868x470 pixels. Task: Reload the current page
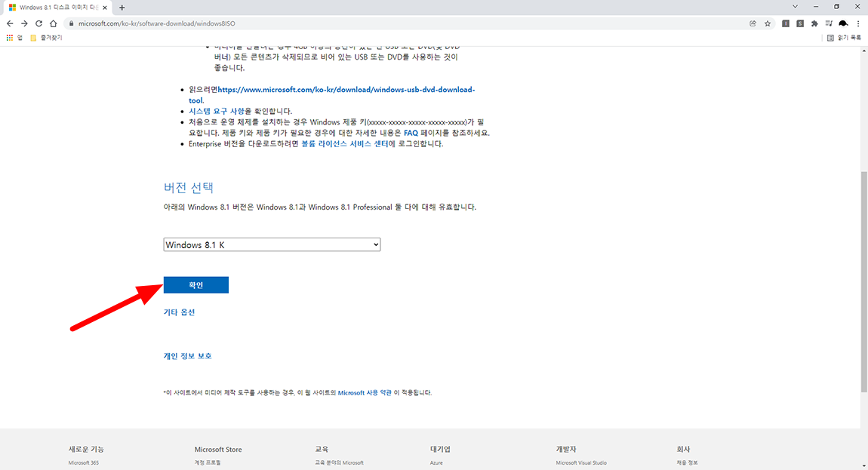38,24
